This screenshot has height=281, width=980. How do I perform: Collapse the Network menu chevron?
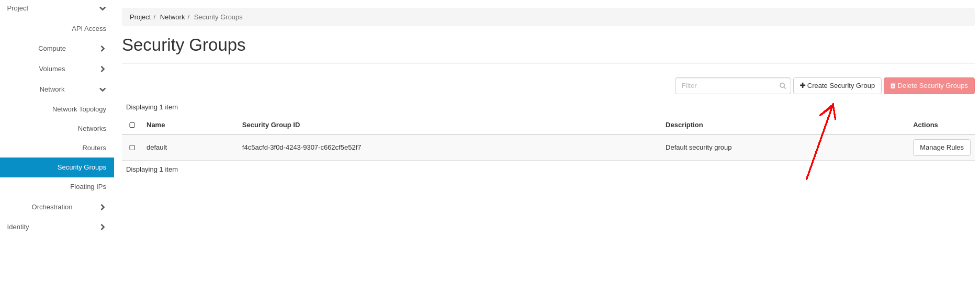point(103,89)
